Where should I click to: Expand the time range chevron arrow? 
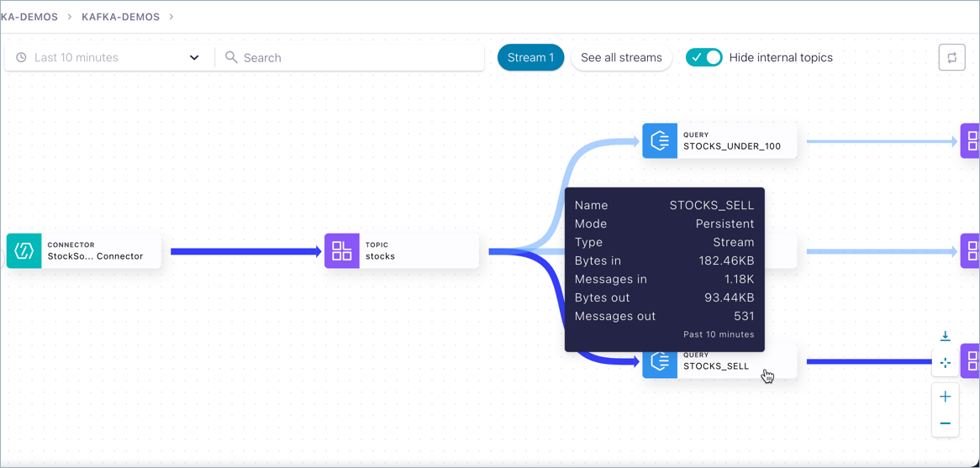pos(194,58)
